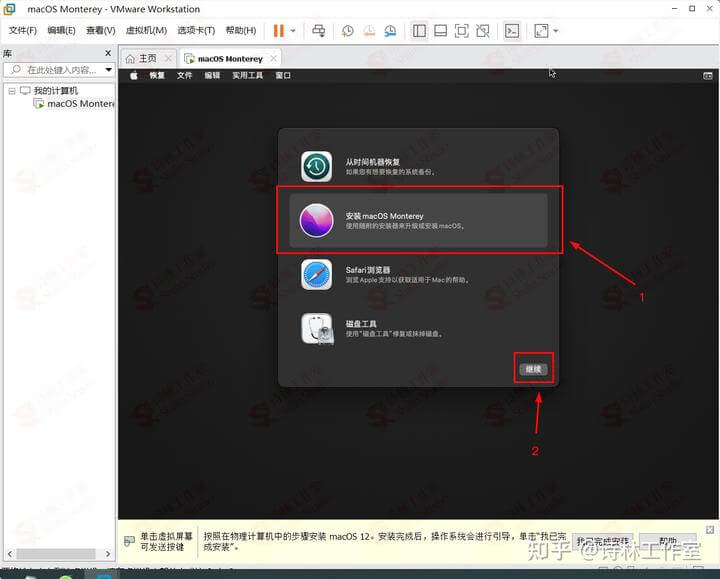Open the 查看(V) menu

pos(101,30)
